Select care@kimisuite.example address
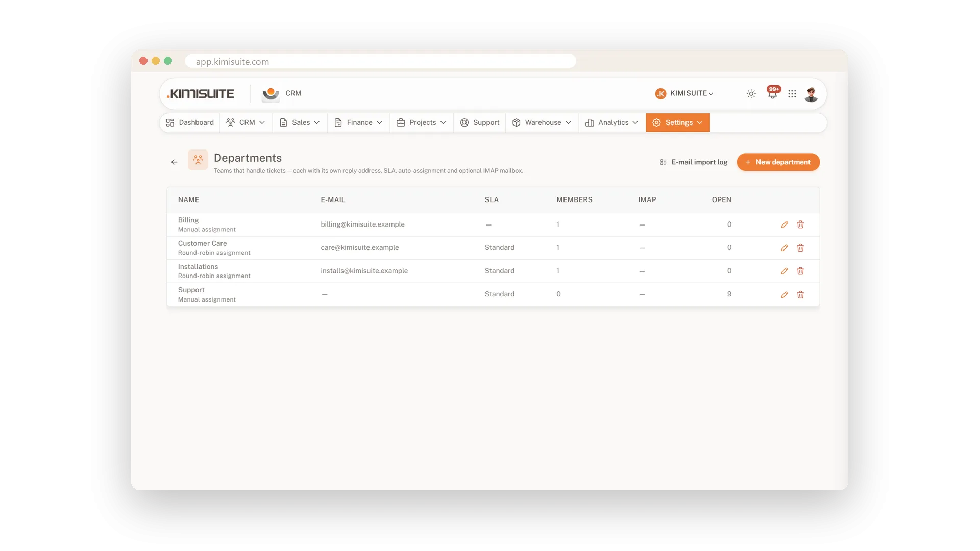The width and height of the screenshot is (980, 551). tap(360, 248)
